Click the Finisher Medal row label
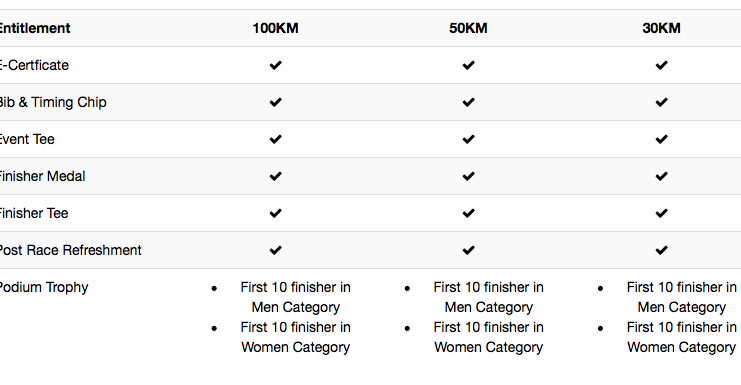Viewport: 741px width, 385px height. tap(42, 176)
